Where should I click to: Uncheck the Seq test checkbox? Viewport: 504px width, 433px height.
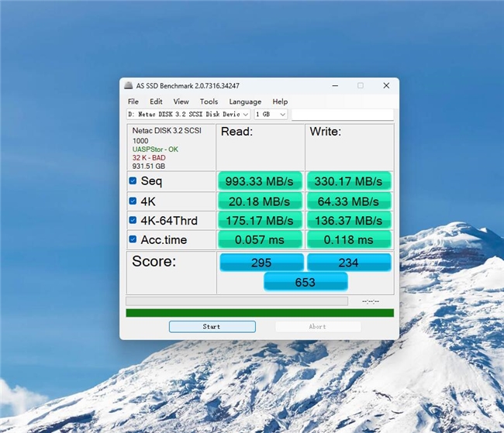133,181
